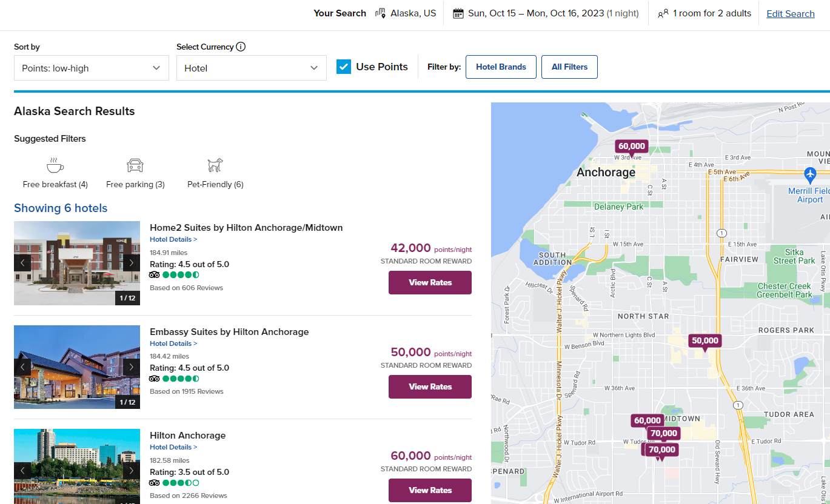Open the Sort by dropdown
This screenshot has height=504, width=830.
[91, 68]
